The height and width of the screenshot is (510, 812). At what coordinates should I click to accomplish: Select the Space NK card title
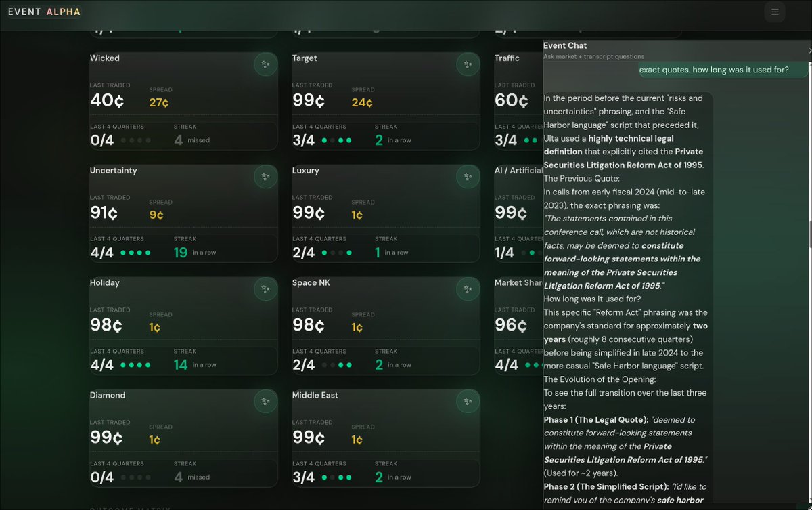point(311,283)
